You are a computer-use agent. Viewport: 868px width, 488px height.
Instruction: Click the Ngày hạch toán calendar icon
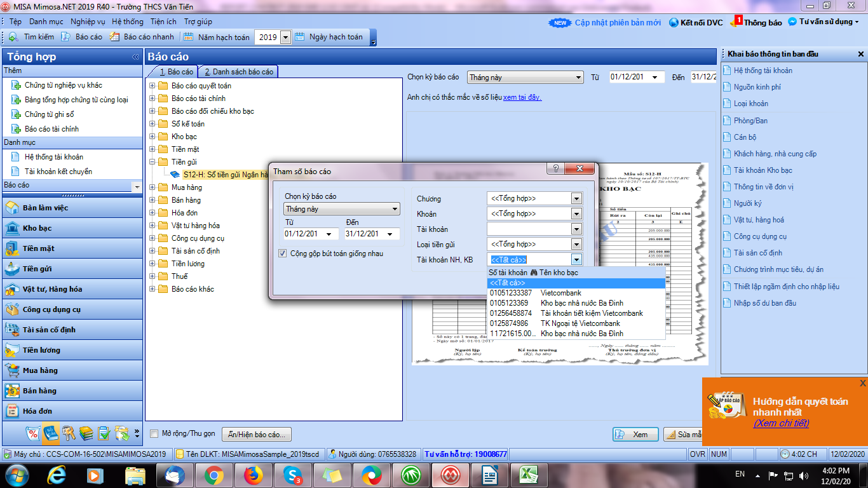pos(300,37)
